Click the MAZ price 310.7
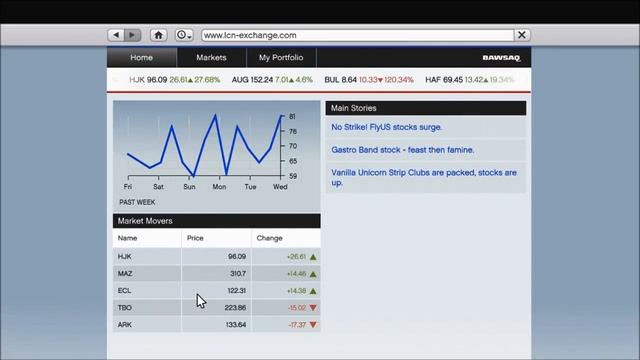 click(238, 273)
